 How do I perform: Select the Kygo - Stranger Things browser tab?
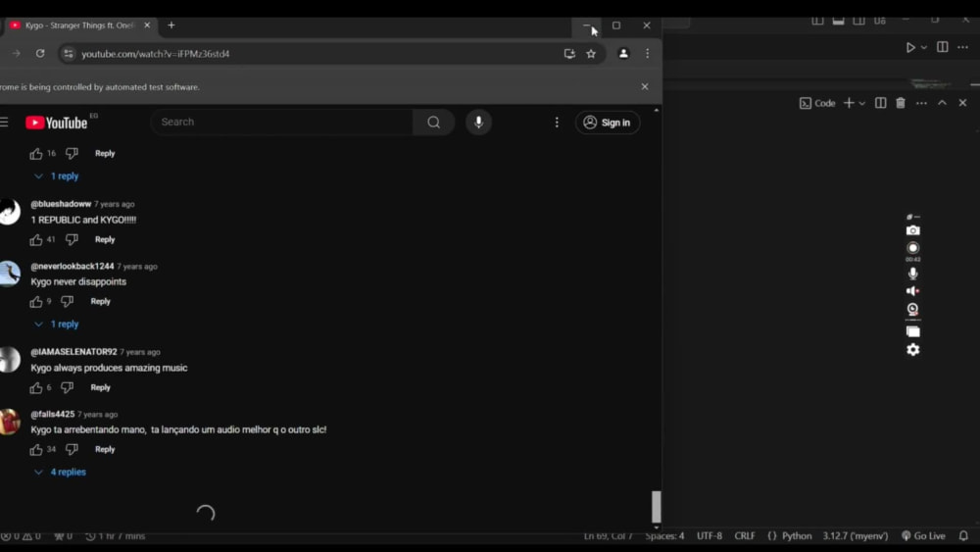[78, 25]
